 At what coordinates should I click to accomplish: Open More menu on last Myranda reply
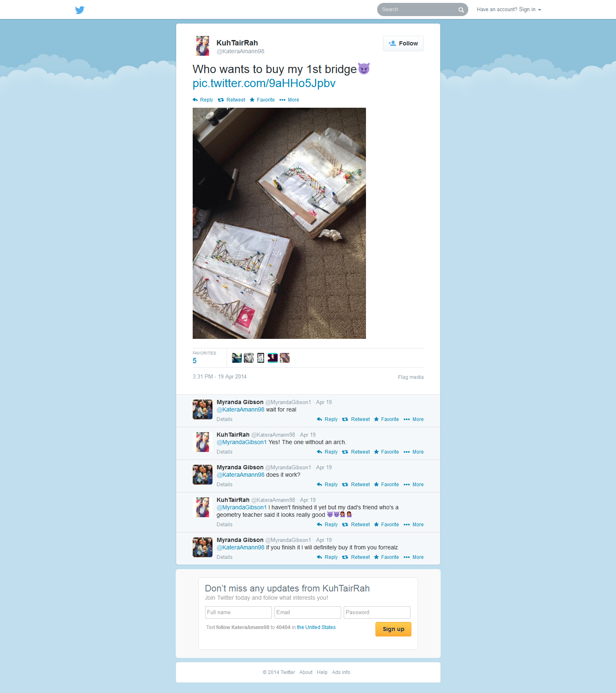(413, 557)
